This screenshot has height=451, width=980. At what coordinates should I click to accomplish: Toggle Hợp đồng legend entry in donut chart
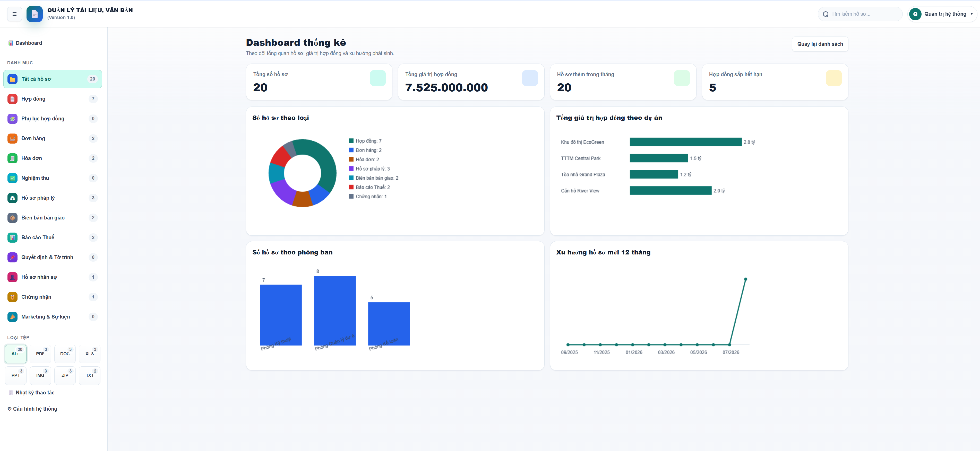[365, 141]
